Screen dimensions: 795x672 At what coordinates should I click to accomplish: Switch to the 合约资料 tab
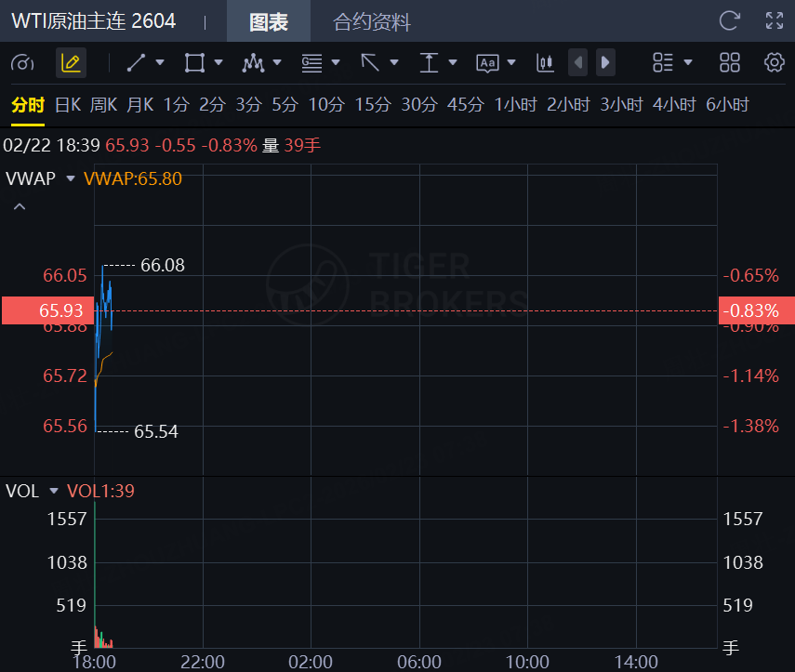[x=372, y=21]
